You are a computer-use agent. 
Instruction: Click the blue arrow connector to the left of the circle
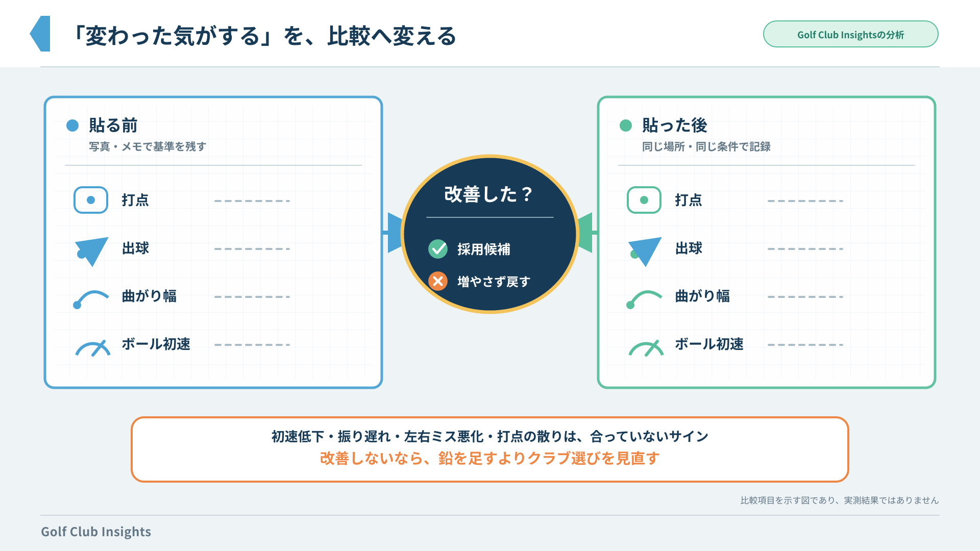[393, 233]
